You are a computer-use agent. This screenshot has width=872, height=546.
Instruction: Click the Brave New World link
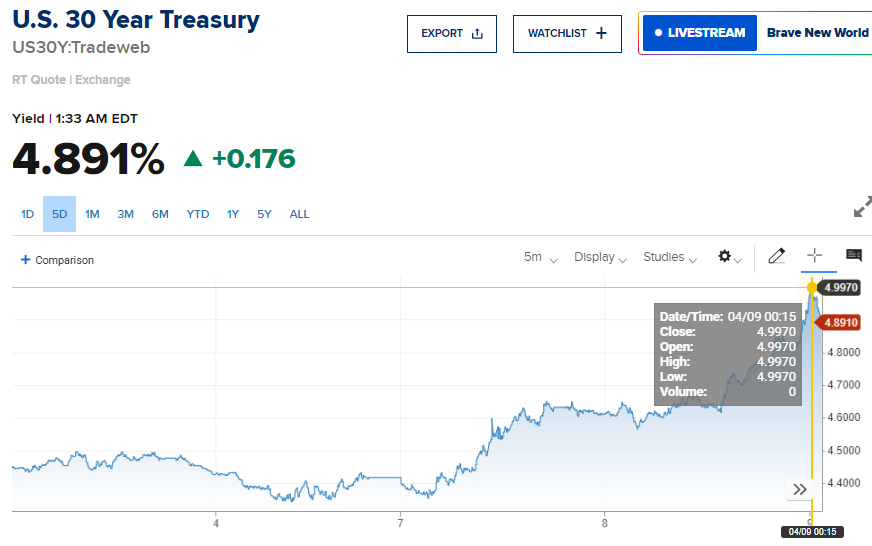(x=817, y=33)
